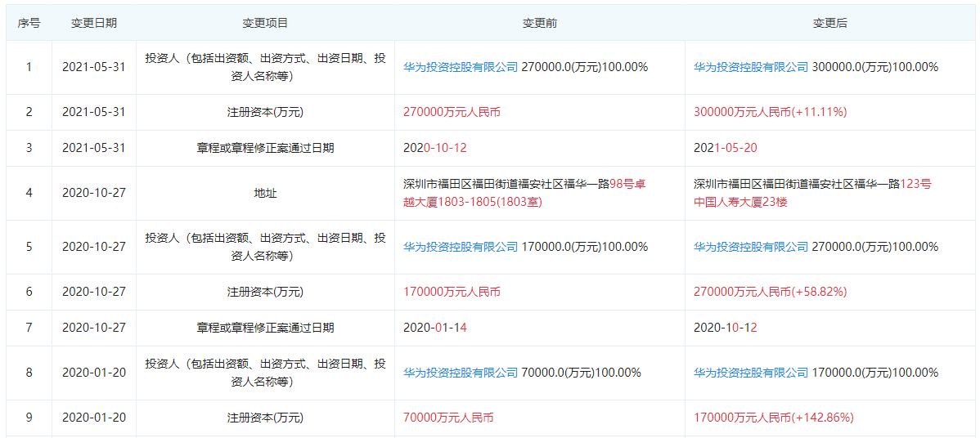Select sequence number 4 cell
980x438 pixels.
point(29,193)
